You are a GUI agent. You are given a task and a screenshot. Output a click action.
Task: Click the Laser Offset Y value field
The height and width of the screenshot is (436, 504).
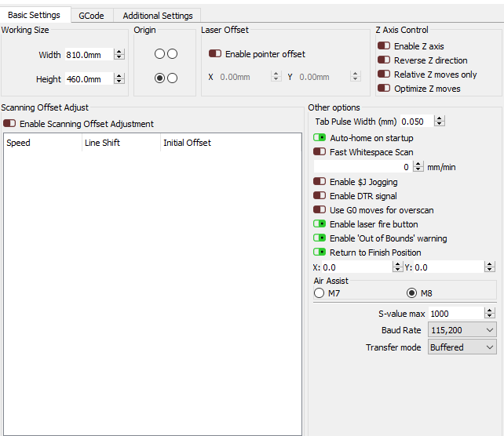click(323, 77)
